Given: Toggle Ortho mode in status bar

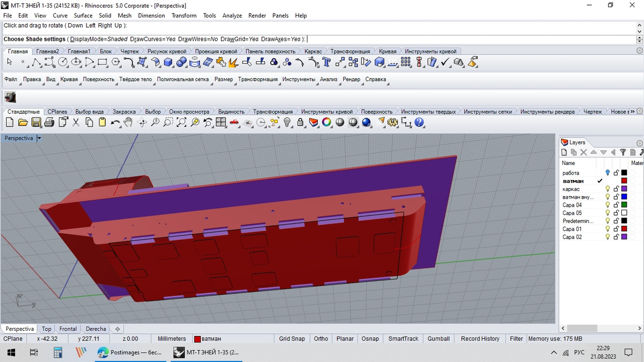Looking at the screenshot, I should click(321, 339).
